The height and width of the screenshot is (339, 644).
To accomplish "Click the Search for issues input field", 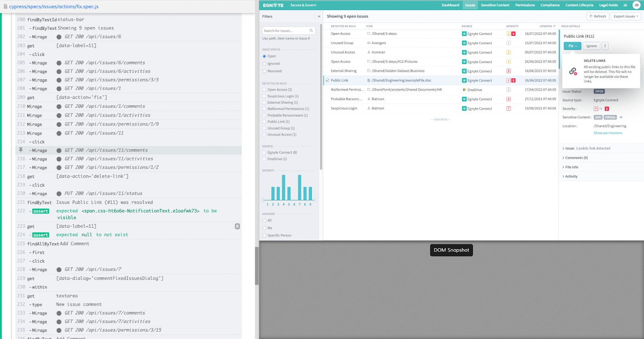I will click(286, 31).
